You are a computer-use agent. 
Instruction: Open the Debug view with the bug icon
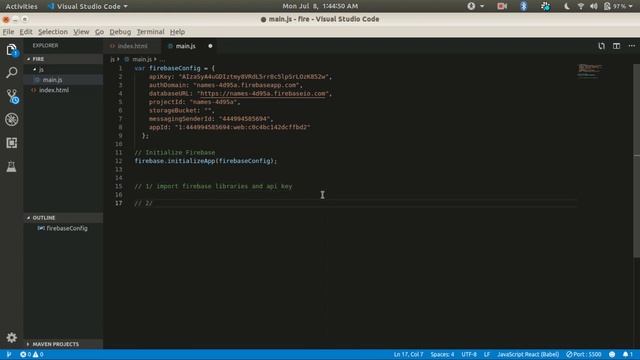[11, 120]
